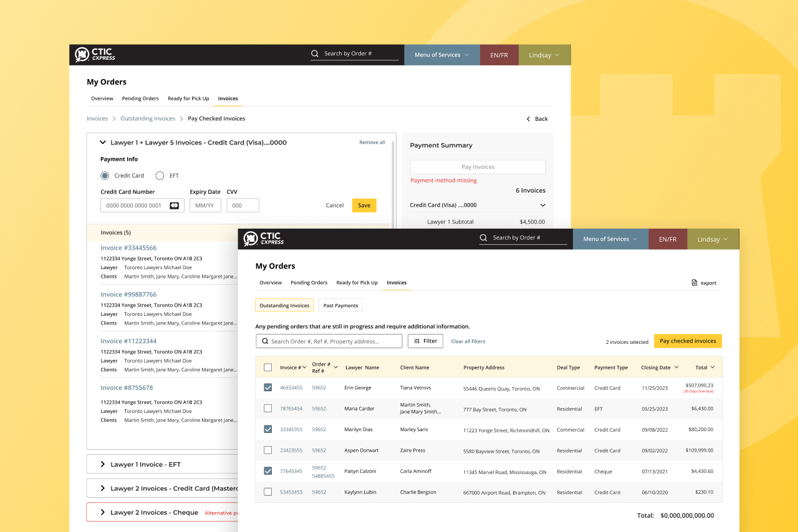Screen dimensions: 798x532
Task: Click the vertical scrollbar in the invoices panel
Action: coord(393,187)
